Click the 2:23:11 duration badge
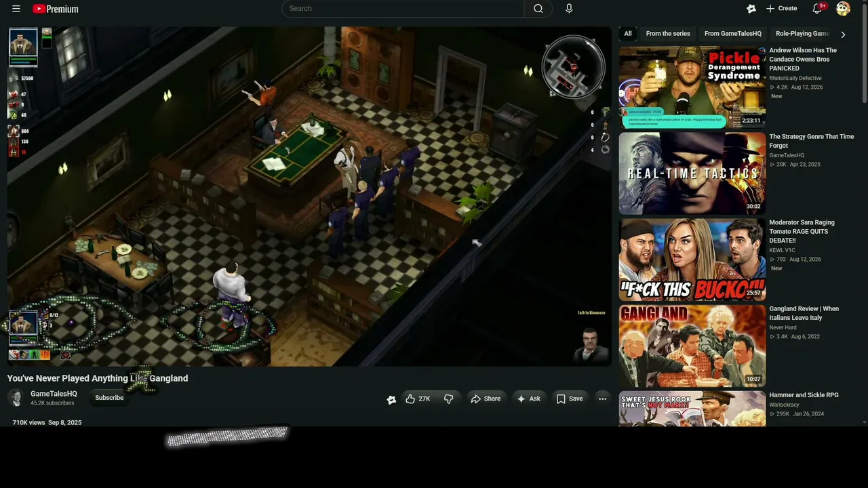The image size is (868, 488). point(751,121)
